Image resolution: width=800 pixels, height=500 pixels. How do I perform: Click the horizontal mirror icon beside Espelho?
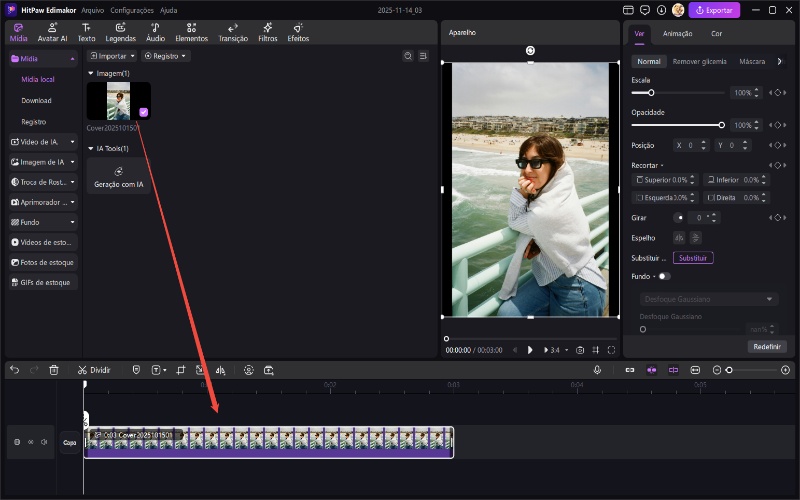(x=679, y=238)
